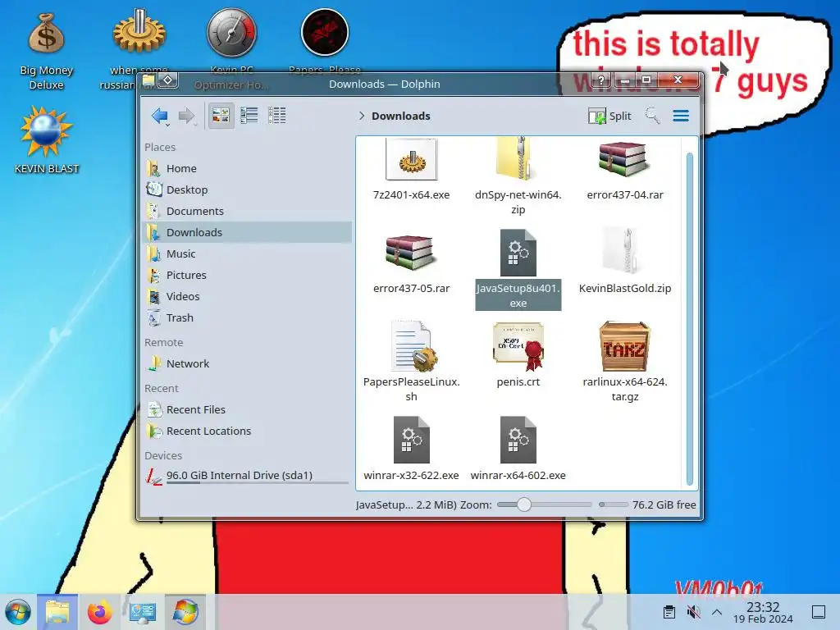Screen dimensions: 840x630
Task: Toggle keep-above pin in title bar
Action: tap(167, 80)
